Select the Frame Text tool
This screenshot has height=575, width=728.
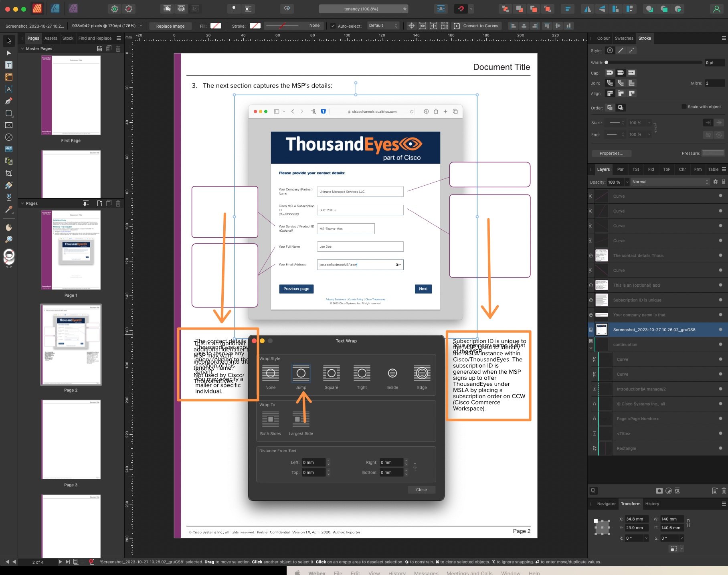coord(9,65)
